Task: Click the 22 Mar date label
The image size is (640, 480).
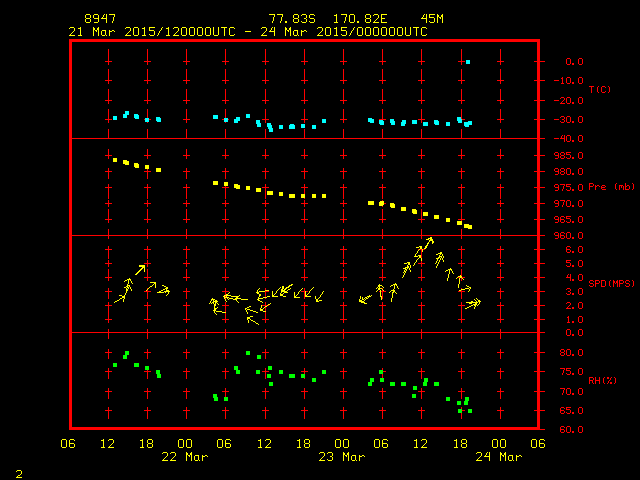Action: point(185,457)
